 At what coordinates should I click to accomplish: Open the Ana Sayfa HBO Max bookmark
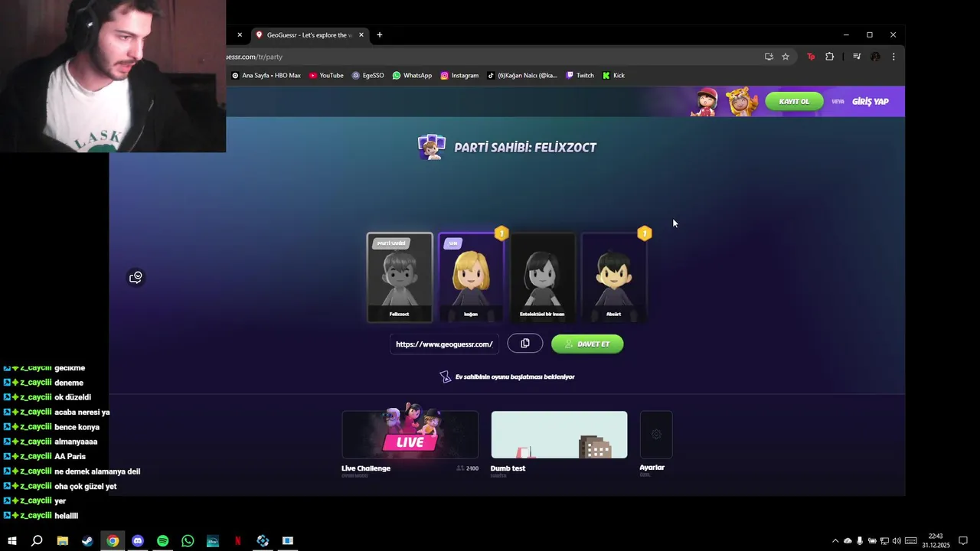(266, 76)
